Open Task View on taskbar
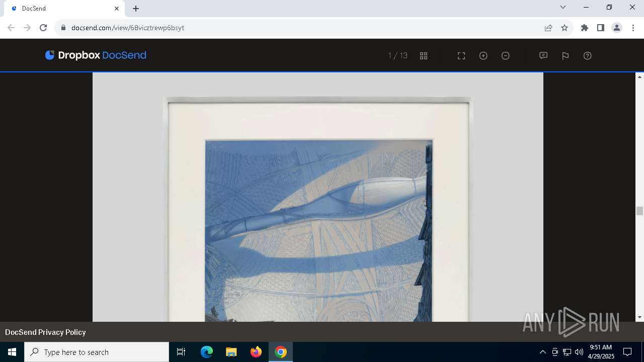 point(181,352)
